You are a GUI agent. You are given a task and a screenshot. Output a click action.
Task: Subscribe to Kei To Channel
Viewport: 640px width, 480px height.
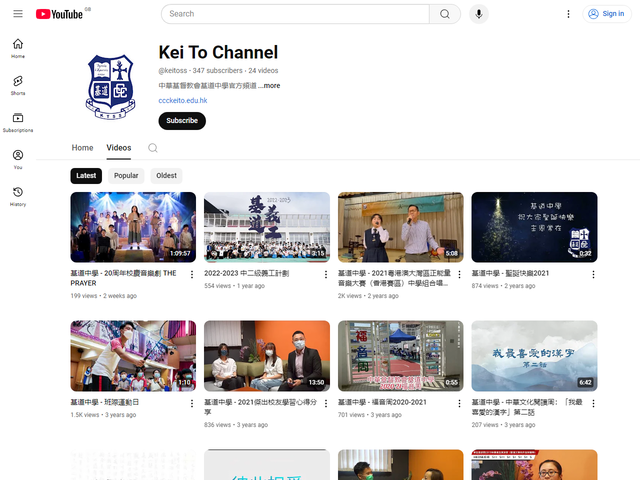click(182, 121)
